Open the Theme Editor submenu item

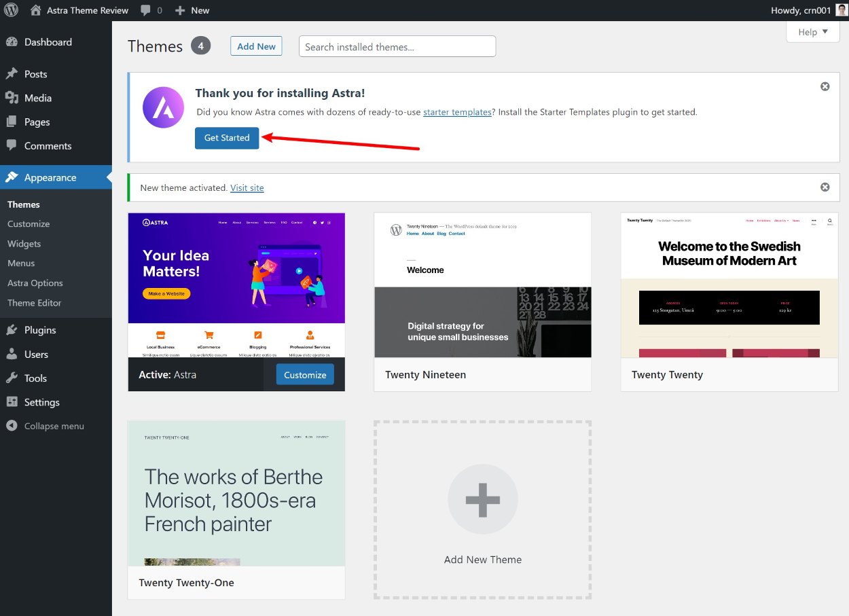[35, 303]
